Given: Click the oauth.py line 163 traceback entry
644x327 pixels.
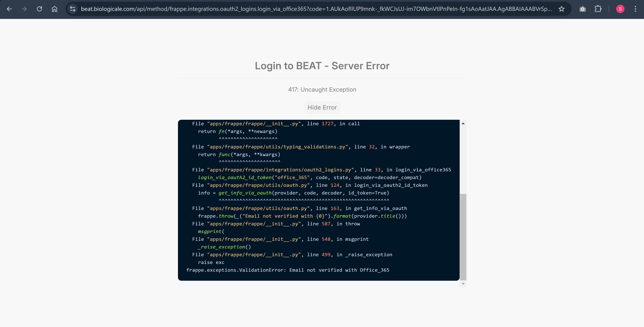Looking at the screenshot, I should (300, 208).
